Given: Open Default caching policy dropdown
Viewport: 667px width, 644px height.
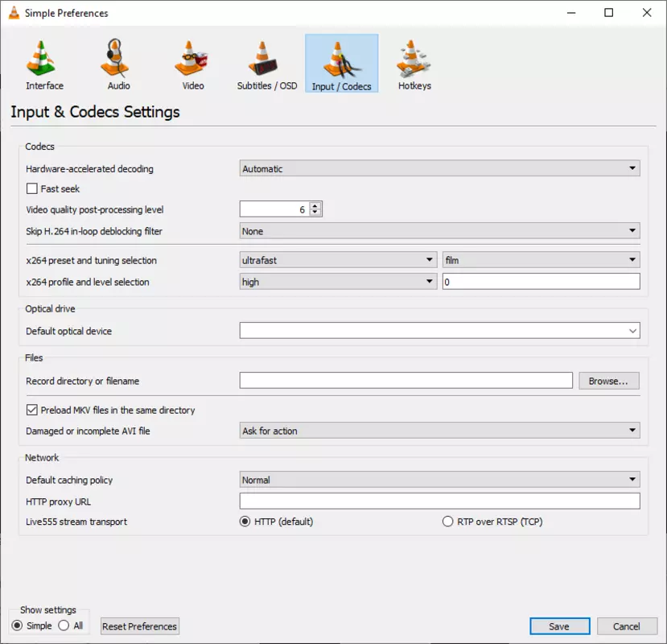Looking at the screenshot, I should [x=439, y=480].
